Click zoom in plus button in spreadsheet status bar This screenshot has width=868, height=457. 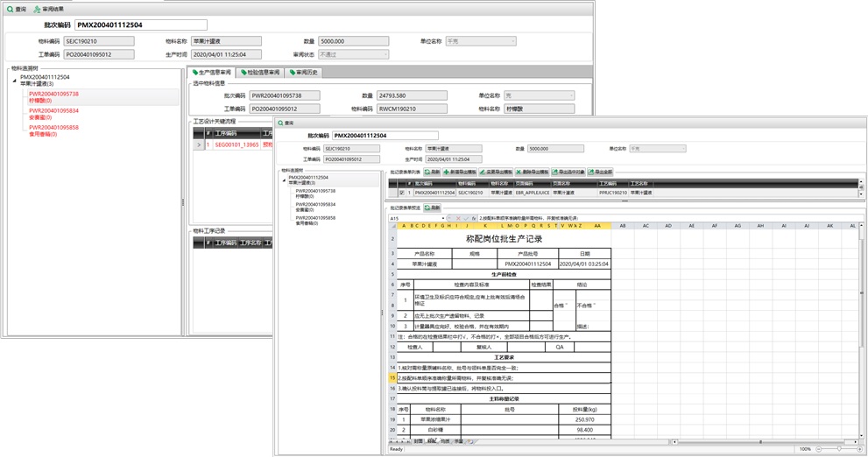click(x=860, y=449)
